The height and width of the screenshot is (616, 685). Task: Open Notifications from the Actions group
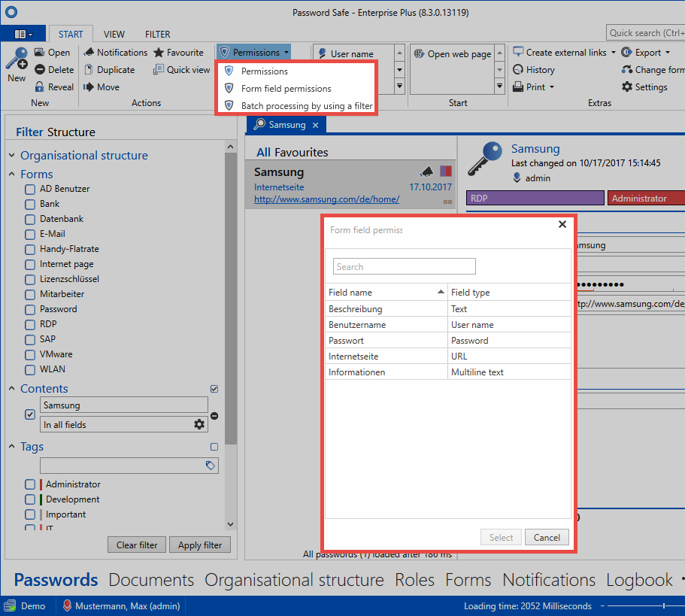pyautogui.click(x=116, y=53)
